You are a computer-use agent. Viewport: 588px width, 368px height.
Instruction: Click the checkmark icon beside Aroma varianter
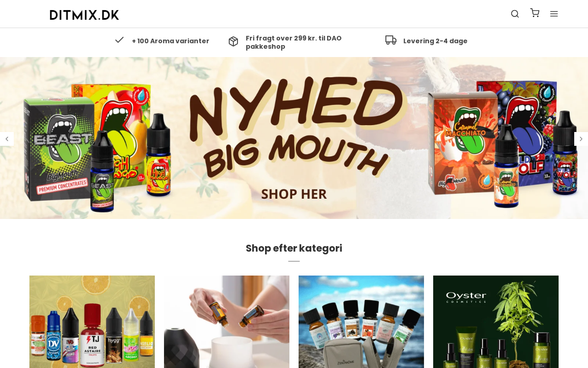click(x=119, y=40)
